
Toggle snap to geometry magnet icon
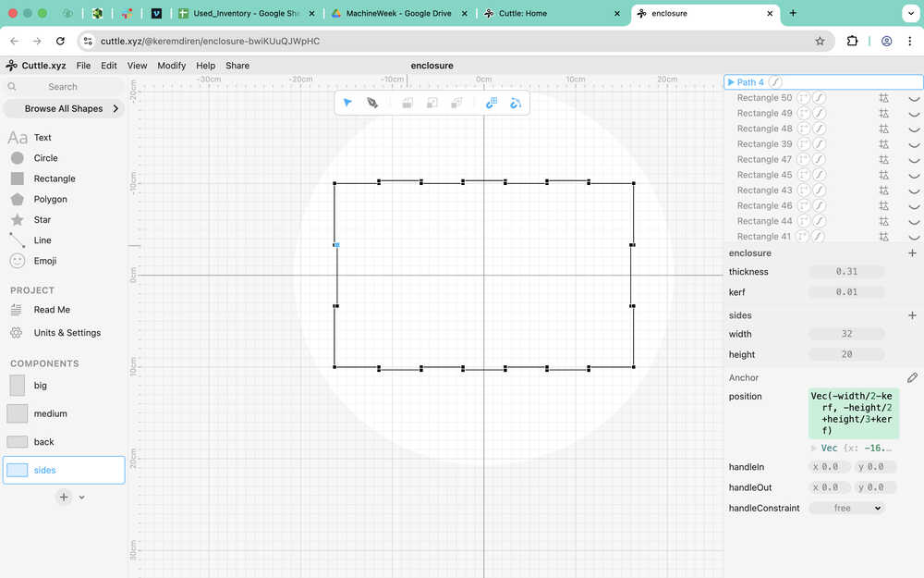[516, 103]
